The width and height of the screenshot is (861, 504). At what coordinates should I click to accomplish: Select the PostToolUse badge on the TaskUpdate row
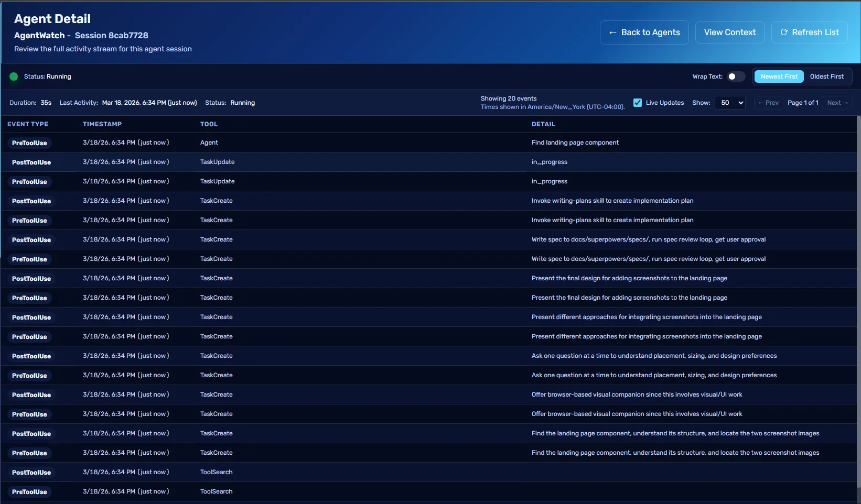31,162
